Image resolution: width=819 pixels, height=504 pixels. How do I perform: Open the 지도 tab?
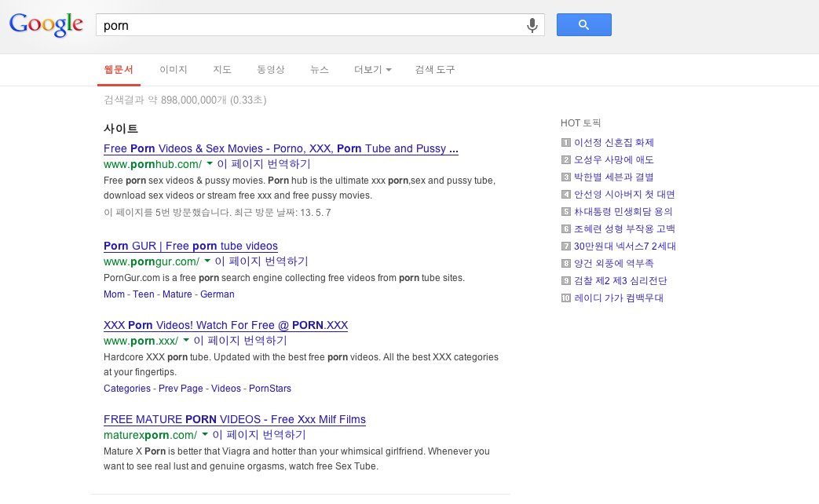click(x=222, y=69)
